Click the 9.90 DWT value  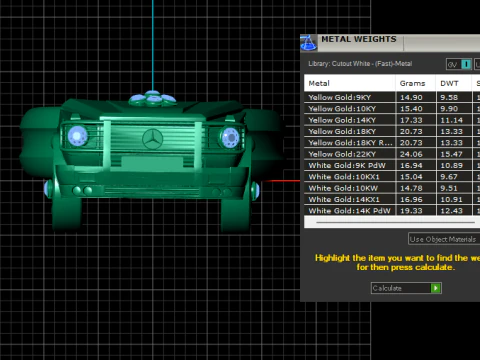point(449,109)
